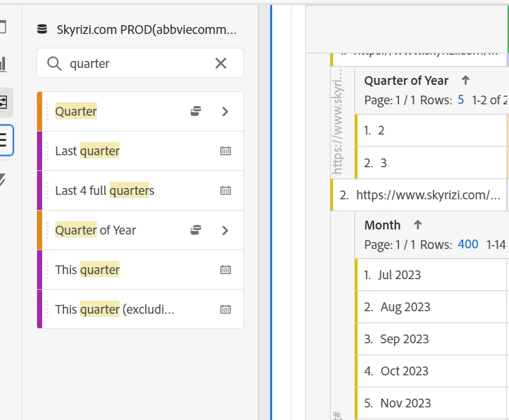Clear the search field with the X
The height and width of the screenshot is (420, 509).
coord(221,63)
